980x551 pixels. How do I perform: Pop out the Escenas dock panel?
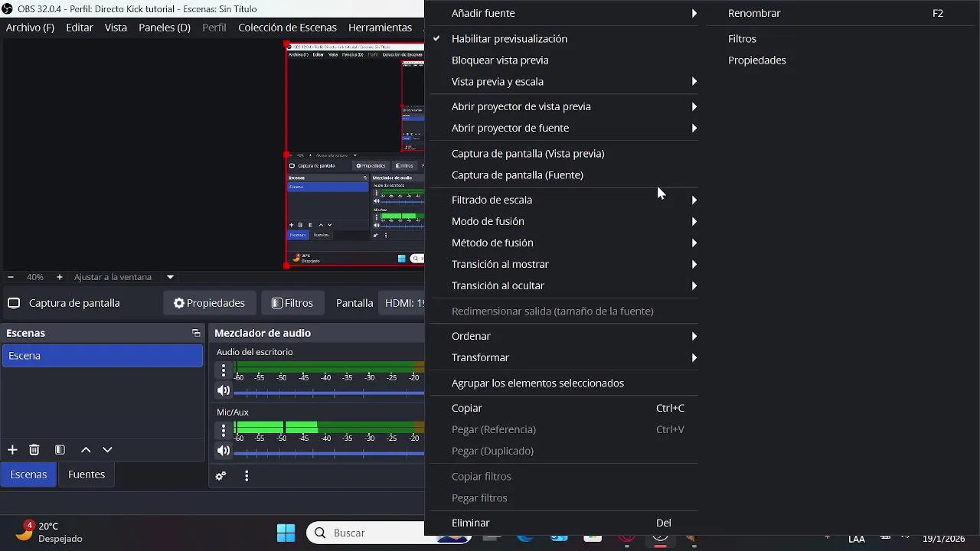point(196,333)
